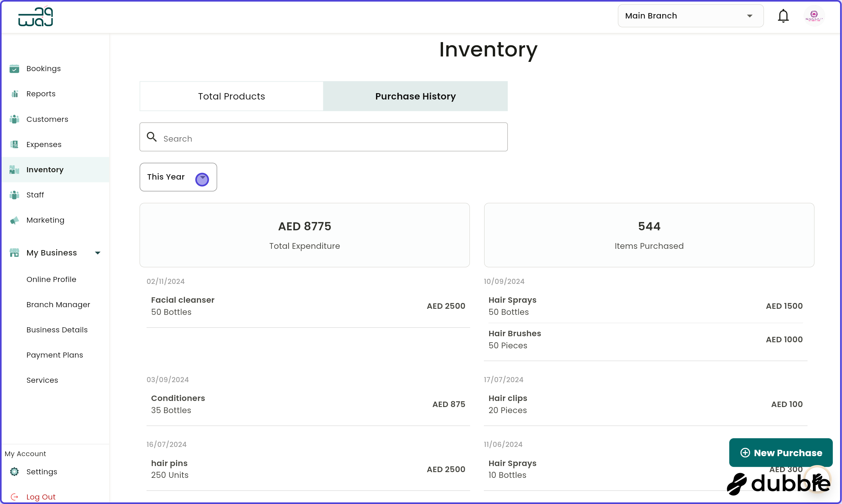Open the Bookings section
Screen dimensions: 842x504
[43, 68]
